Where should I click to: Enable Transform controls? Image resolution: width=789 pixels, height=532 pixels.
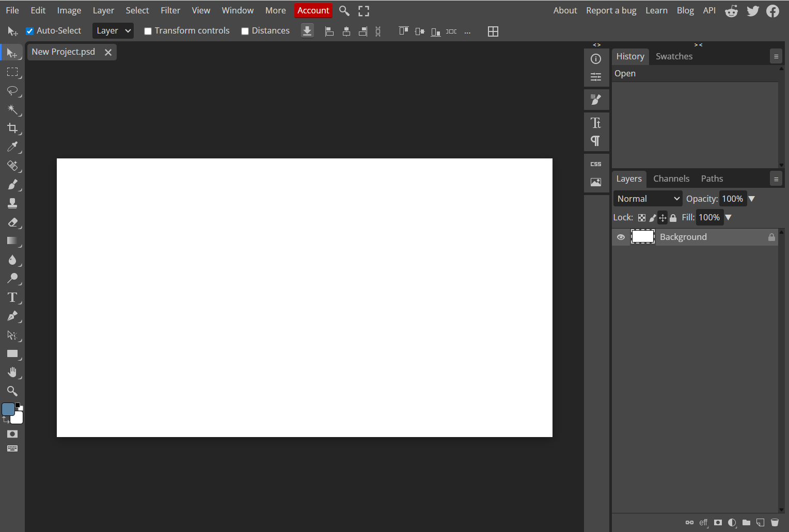point(148,30)
